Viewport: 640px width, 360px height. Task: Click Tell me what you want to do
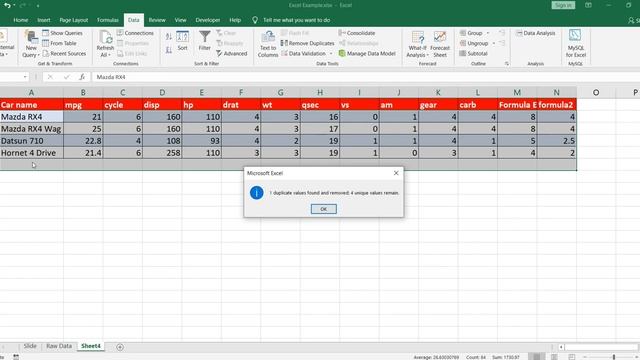coord(296,20)
